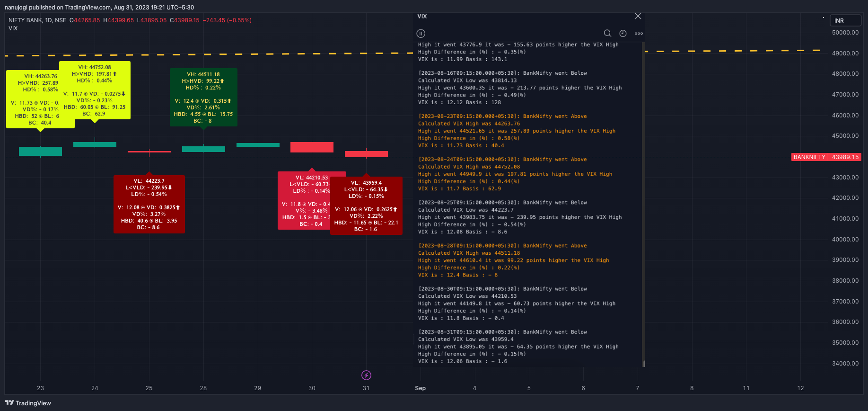The width and height of the screenshot is (868, 411).
Task: Click log line VIX is : 11.99 Basis : 143.1
Action: click(x=463, y=60)
